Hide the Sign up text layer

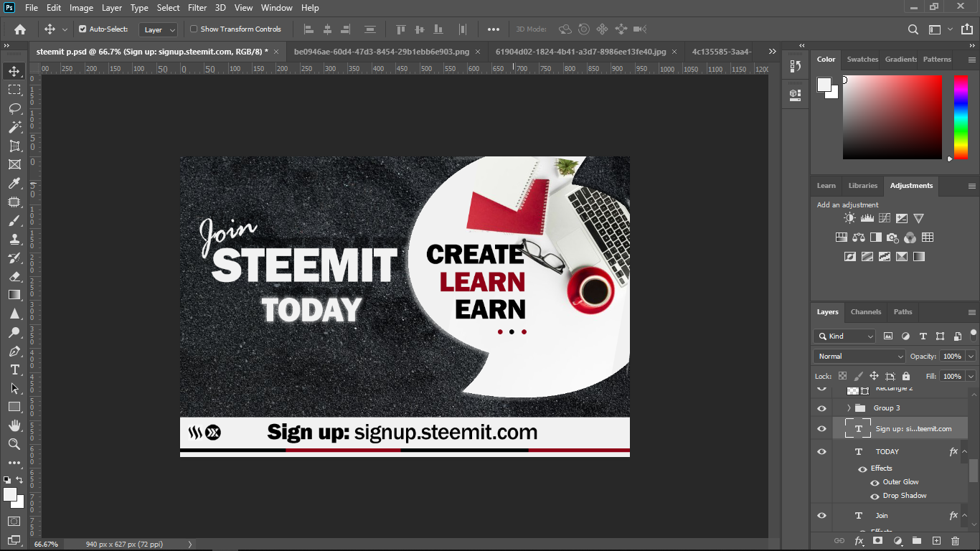coord(821,429)
